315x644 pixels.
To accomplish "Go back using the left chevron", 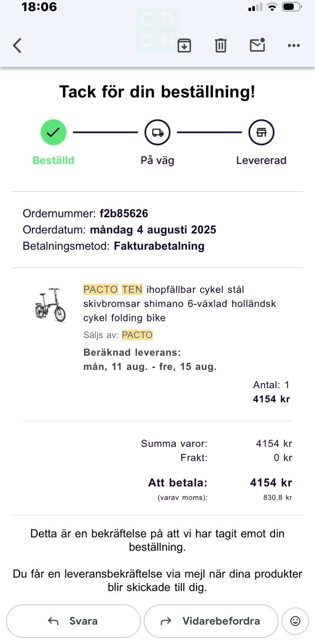I will coord(17,45).
